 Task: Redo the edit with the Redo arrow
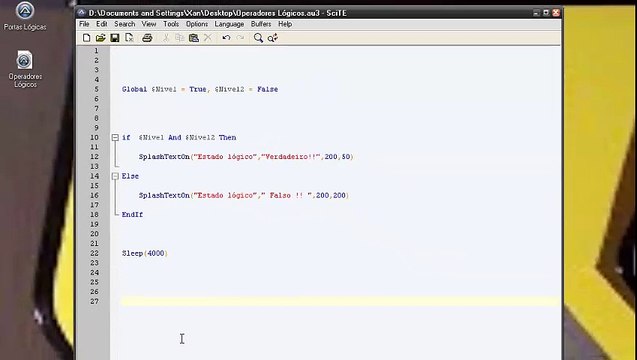pyautogui.click(x=240, y=38)
